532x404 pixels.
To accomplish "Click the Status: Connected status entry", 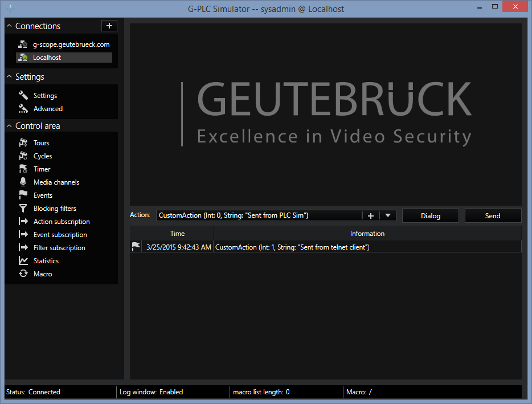I will tap(33, 392).
